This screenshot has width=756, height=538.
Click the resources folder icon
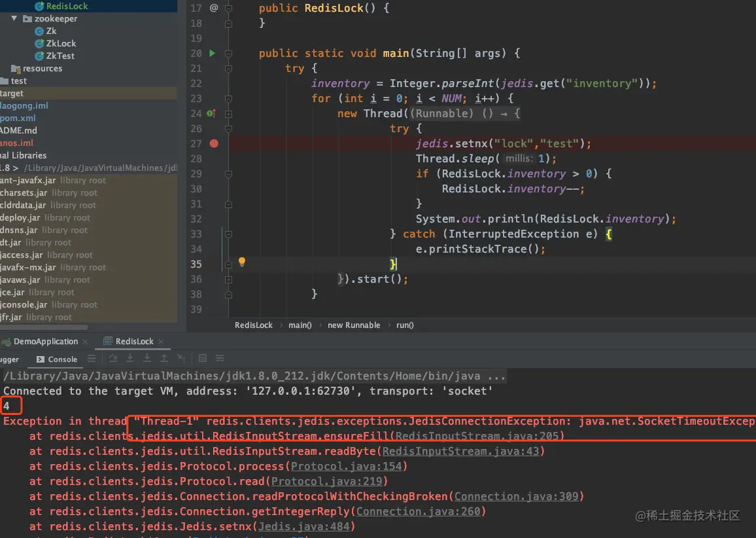pos(16,69)
